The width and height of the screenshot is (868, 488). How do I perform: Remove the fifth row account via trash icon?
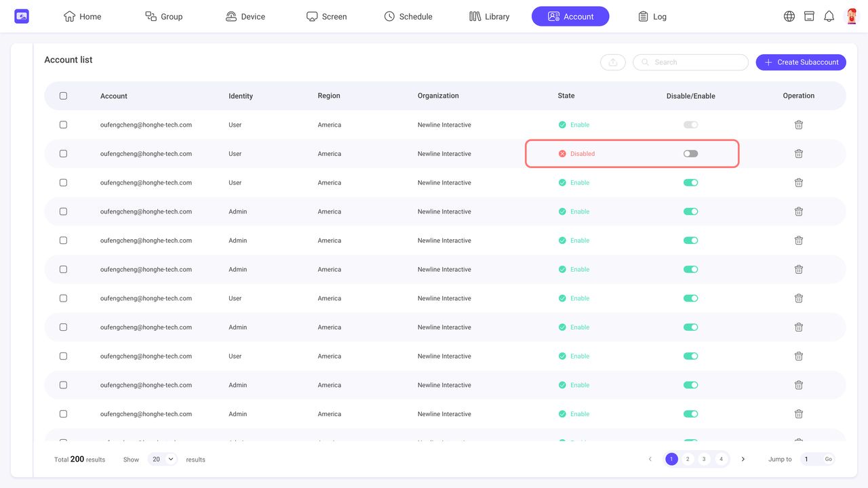pos(799,241)
